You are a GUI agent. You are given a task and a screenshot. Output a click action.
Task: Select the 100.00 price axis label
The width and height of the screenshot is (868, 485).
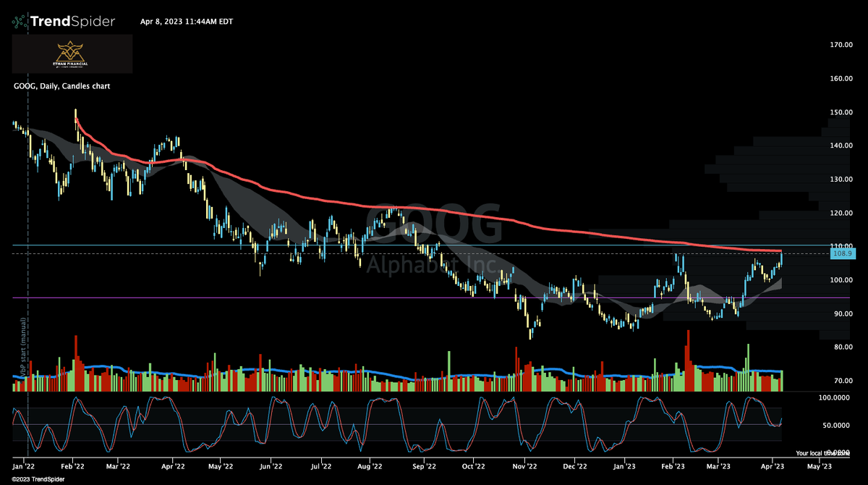[841, 280]
